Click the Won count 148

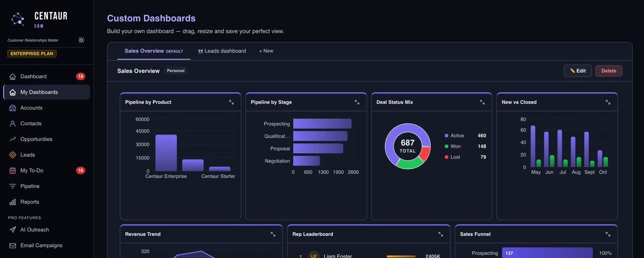click(x=482, y=146)
